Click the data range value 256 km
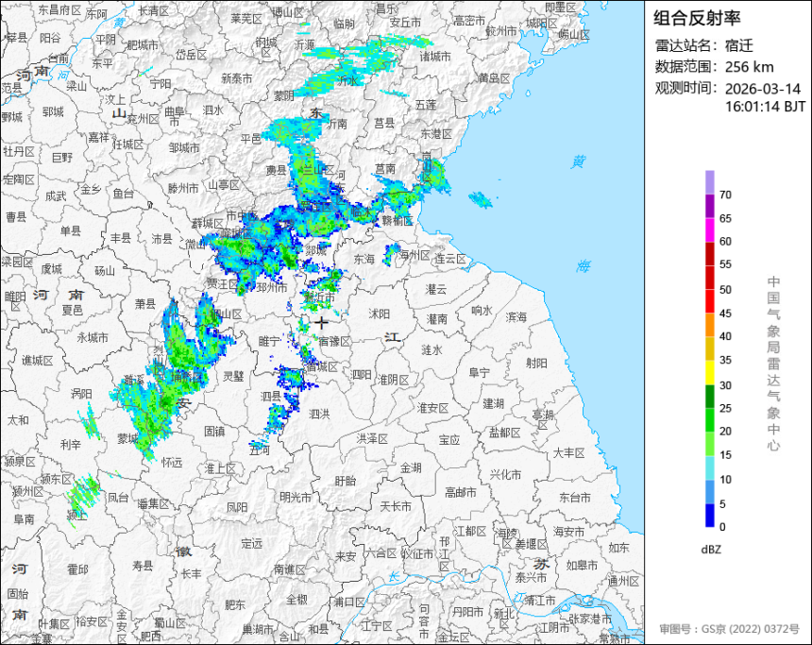The width and height of the screenshot is (812, 645). tap(749, 67)
